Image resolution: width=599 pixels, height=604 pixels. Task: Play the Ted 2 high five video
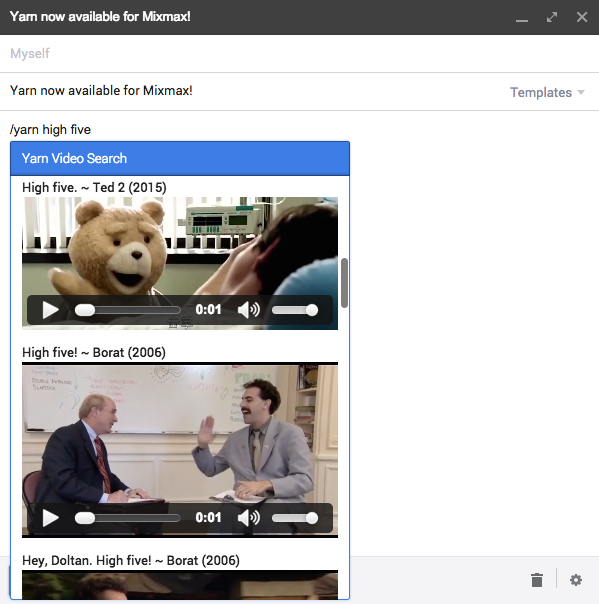(50, 310)
